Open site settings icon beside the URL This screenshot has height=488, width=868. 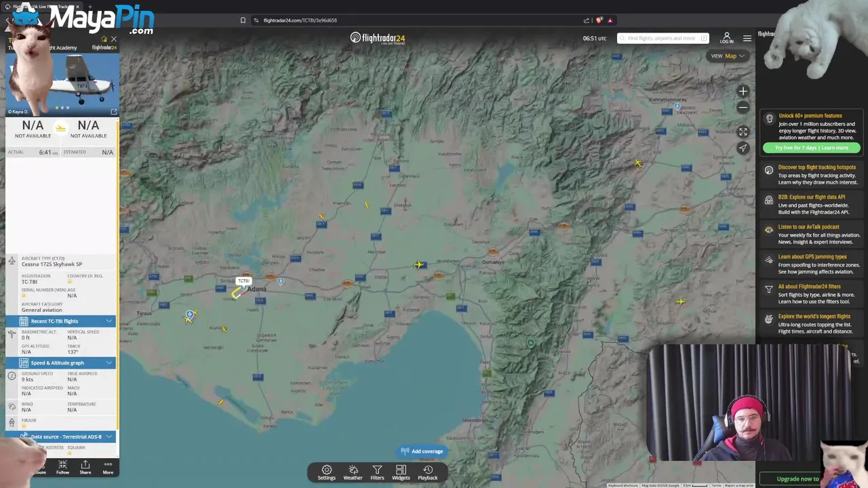tap(256, 20)
